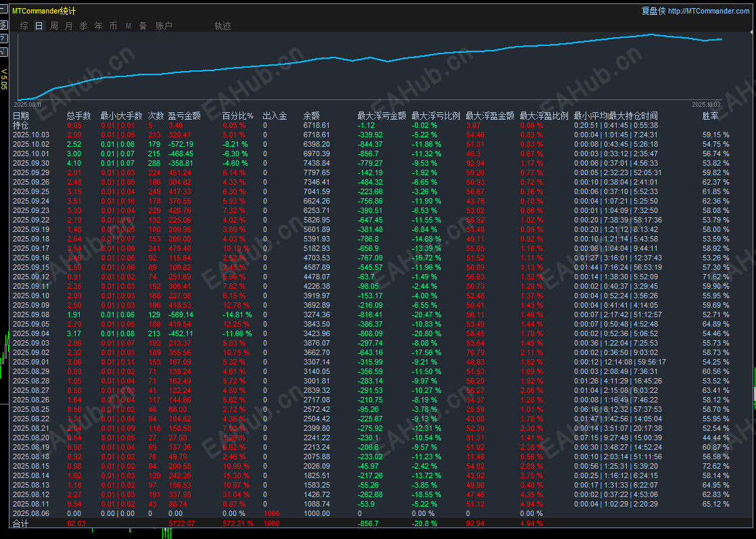The height and width of the screenshot is (539, 756).
Task: Open the http://MTCommander.com link
Action: tap(708, 11)
